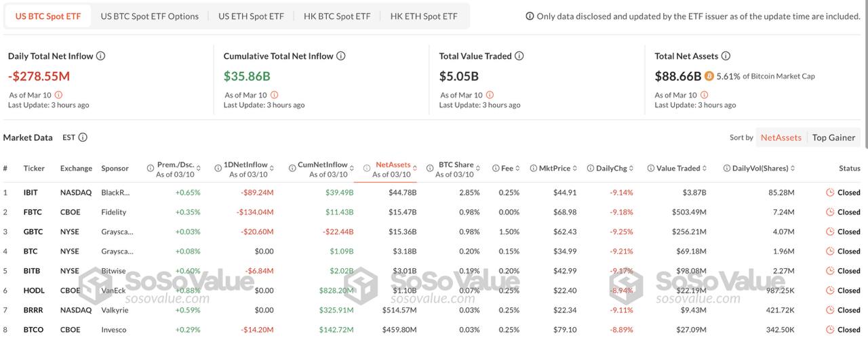
Task: Click info icon left of MktPrice header
Action: point(534,168)
